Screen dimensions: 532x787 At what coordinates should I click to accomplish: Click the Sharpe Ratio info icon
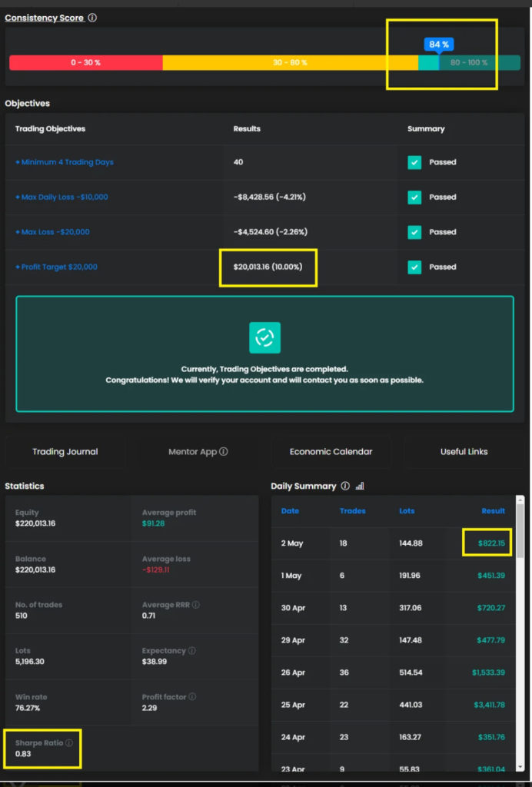[69, 743]
